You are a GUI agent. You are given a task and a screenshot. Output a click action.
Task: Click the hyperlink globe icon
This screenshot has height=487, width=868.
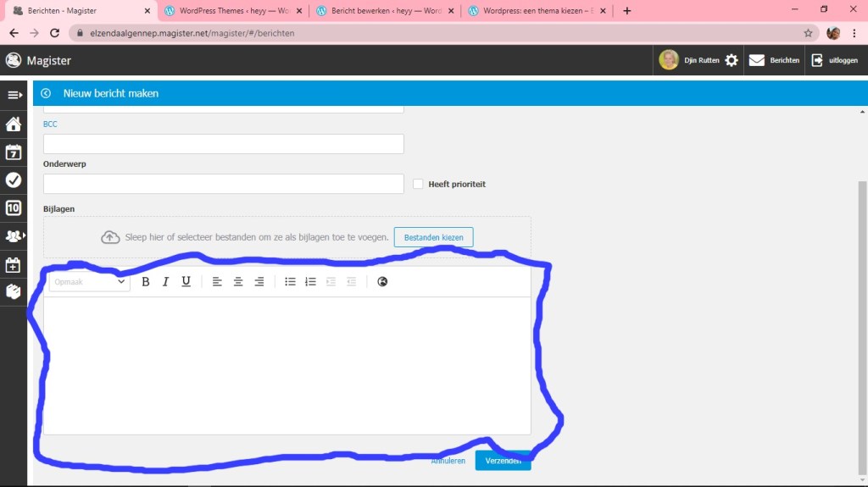[382, 282]
